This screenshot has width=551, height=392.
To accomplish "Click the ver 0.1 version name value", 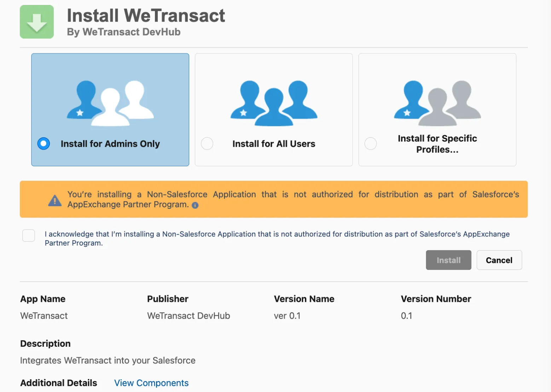I will (287, 316).
